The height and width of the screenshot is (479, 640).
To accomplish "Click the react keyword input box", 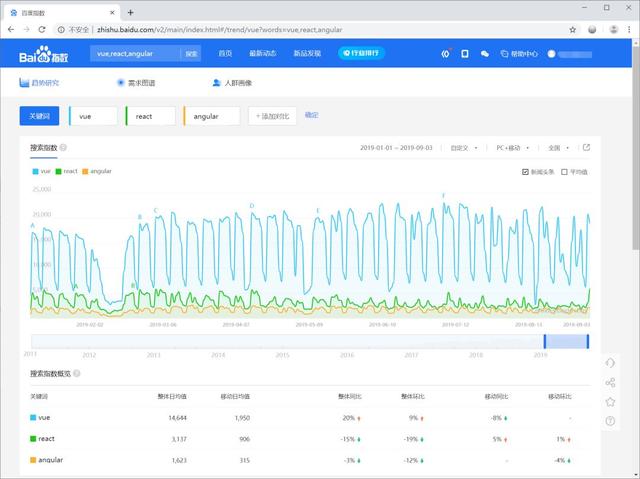I will click(x=151, y=116).
